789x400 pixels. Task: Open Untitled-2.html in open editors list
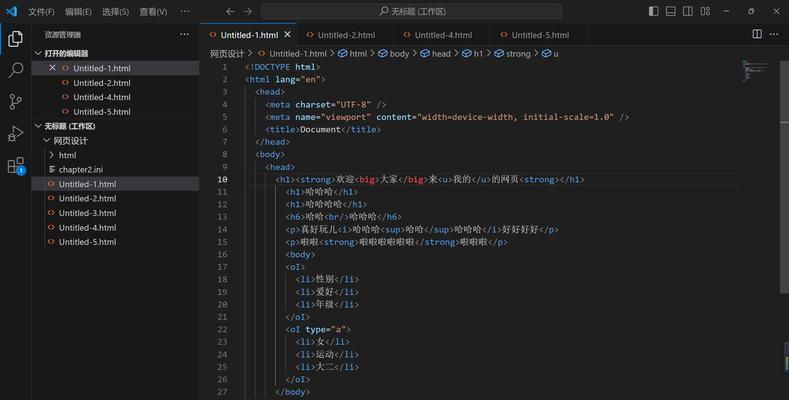(102, 83)
